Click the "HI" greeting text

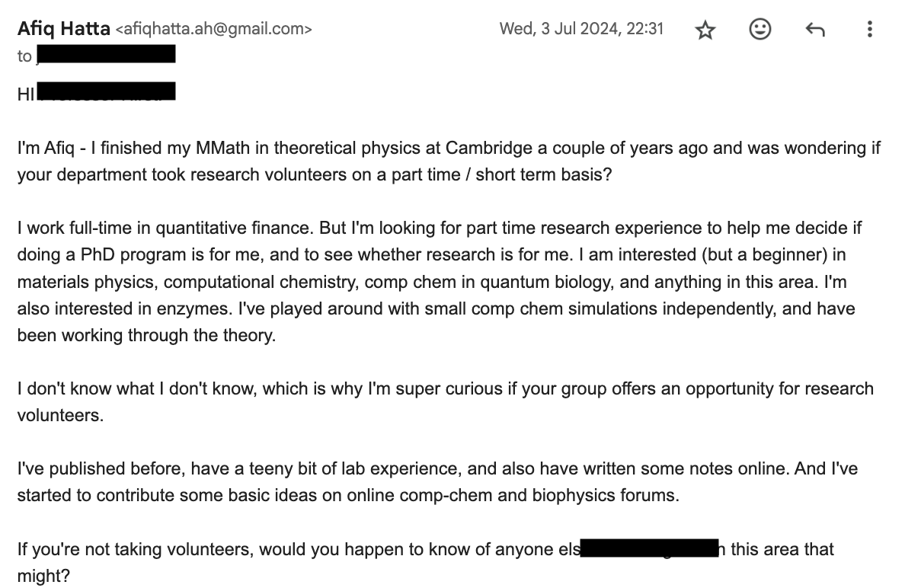[x=26, y=94]
